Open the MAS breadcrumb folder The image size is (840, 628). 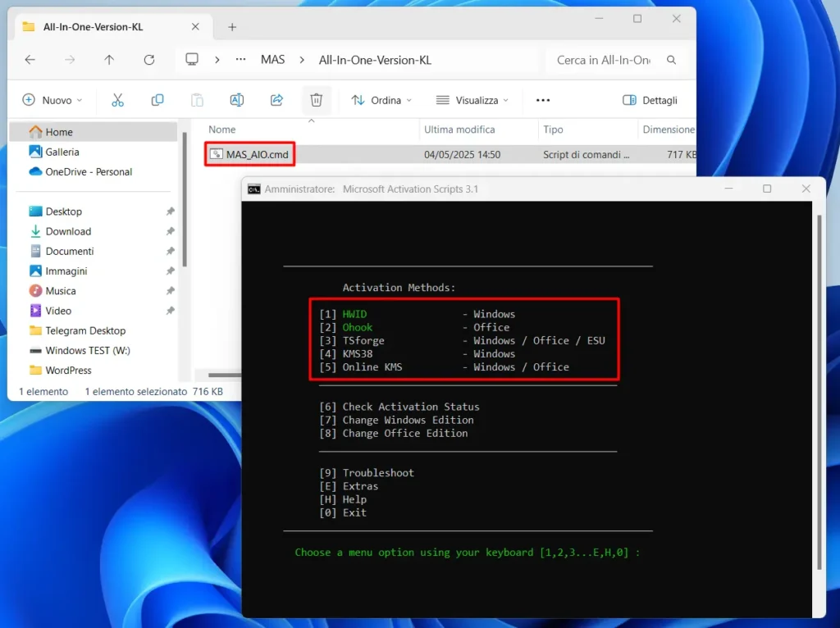[272, 59]
